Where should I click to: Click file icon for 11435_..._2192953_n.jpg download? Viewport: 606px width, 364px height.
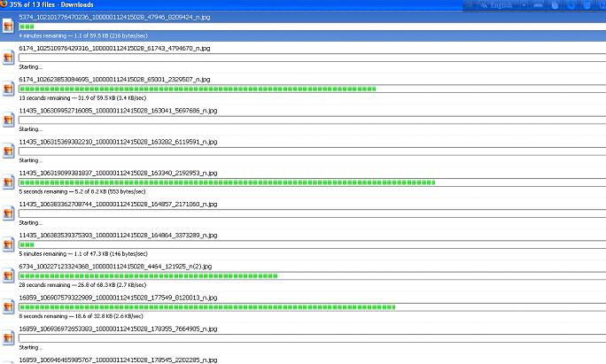coord(8,182)
